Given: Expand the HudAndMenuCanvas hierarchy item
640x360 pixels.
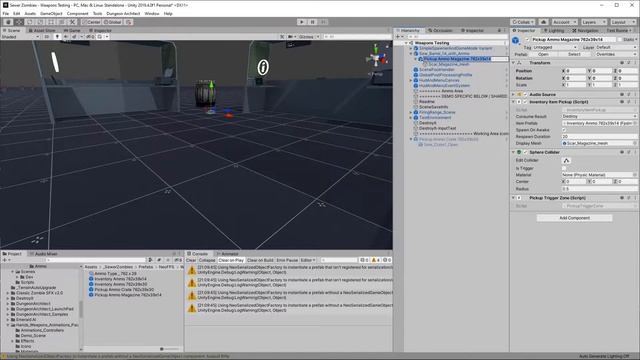Looking at the screenshot, I should 411,80.
